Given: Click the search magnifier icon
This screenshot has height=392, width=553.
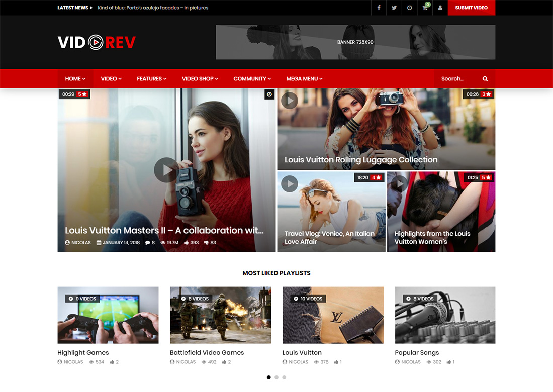Looking at the screenshot, I should coord(485,78).
